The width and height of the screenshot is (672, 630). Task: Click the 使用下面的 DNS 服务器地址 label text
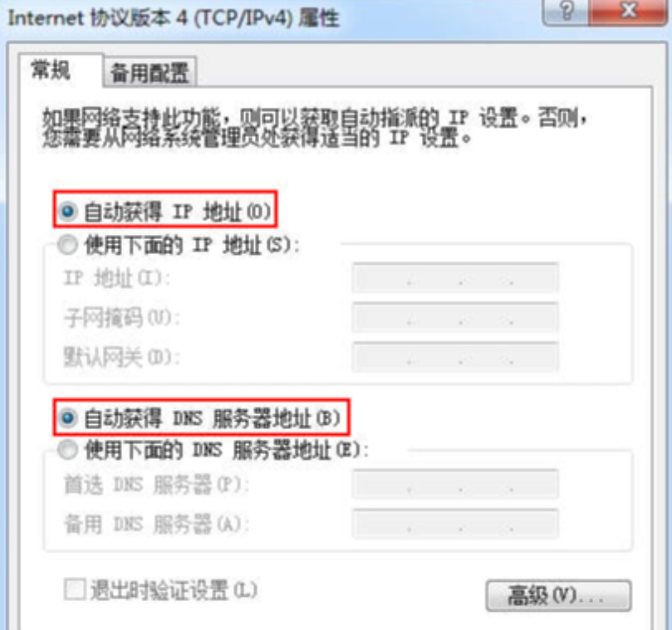tap(227, 451)
